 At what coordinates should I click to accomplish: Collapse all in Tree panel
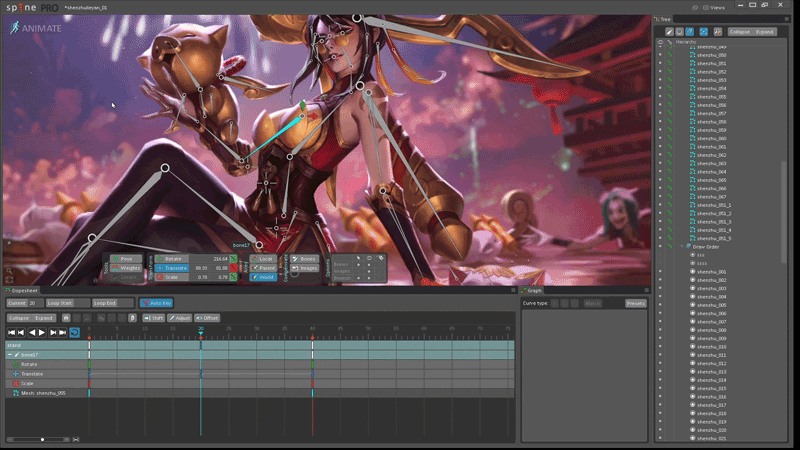coord(739,32)
